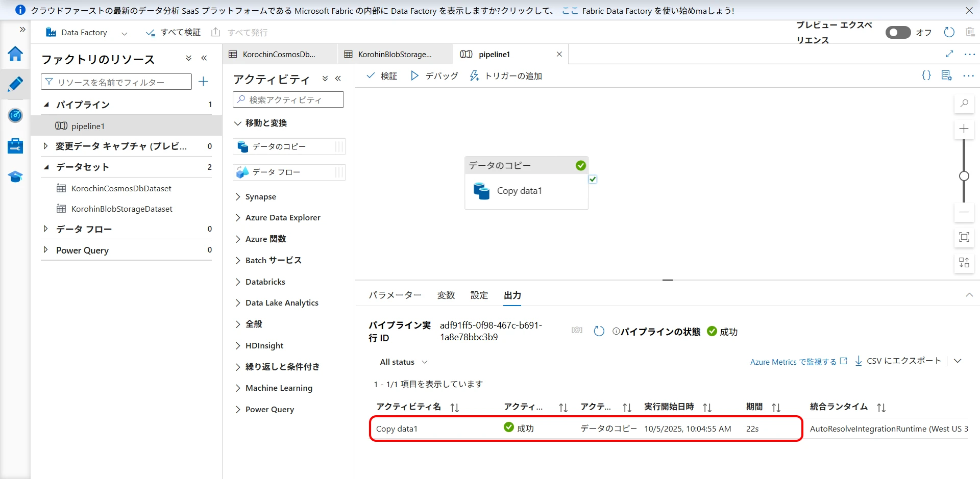This screenshot has height=479, width=980.
Task: Open the Manage toolbox icon in sidebar
Action: [15, 146]
